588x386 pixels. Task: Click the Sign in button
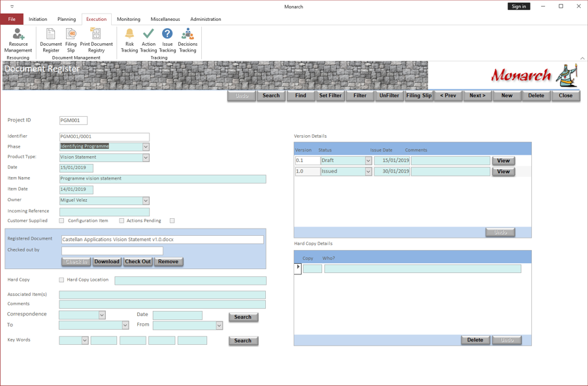click(519, 7)
